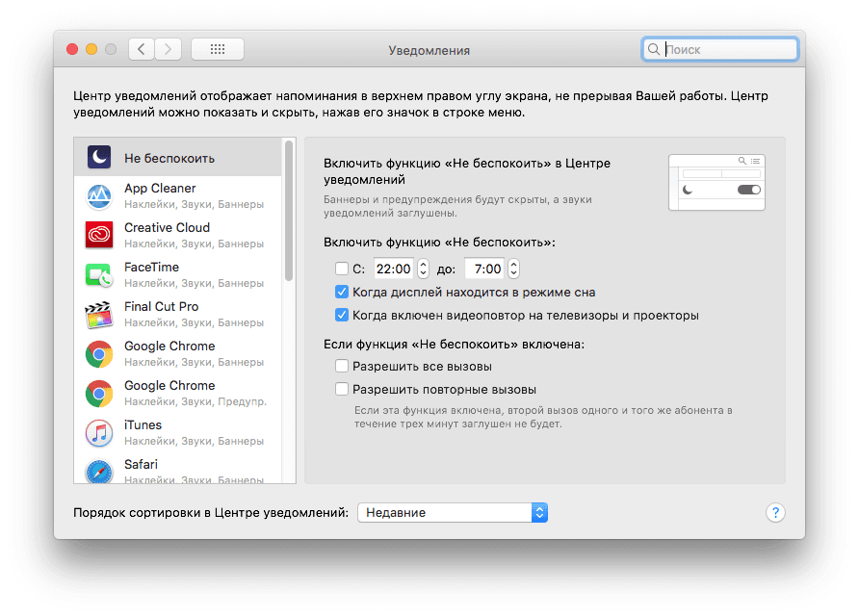The image size is (859, 616).
Task: Click the iTunes music icon
Action: click(99, 433)
